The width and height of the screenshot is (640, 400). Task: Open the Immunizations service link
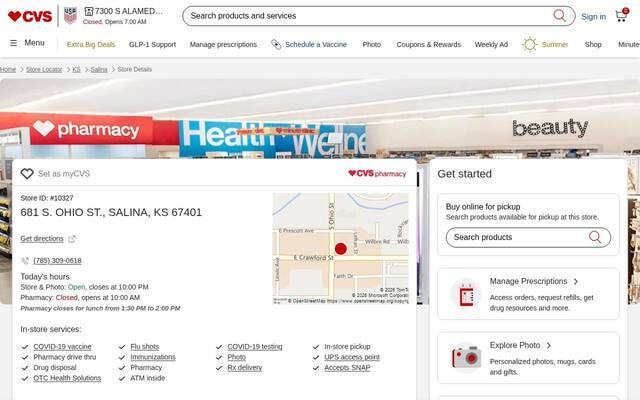153,357
